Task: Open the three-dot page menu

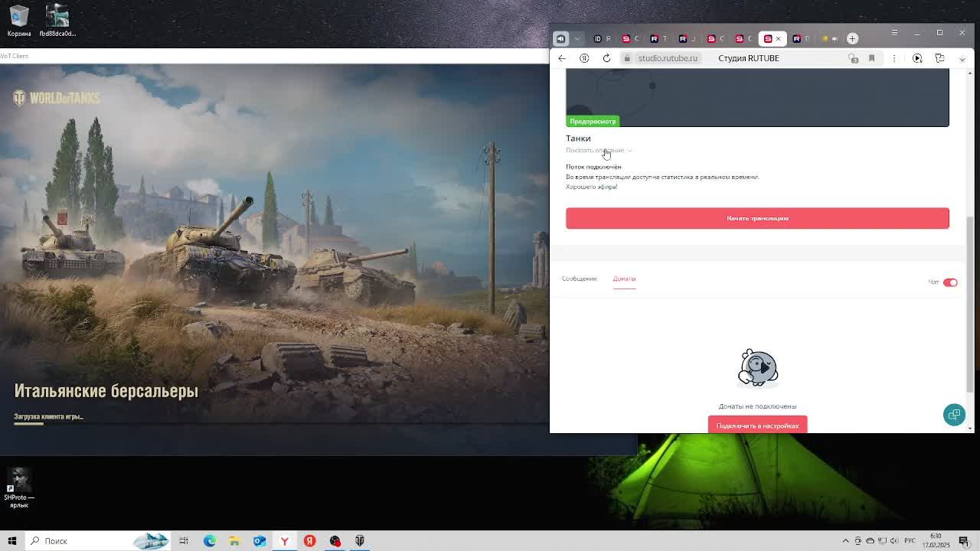Action: tap(893, 58)
